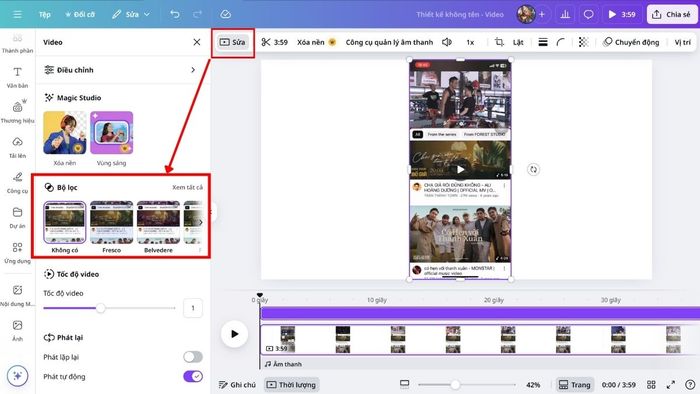This screenshot has width=700, height=394.
Task: Open Thành phần elements sidebar tab
Action: pos(17,44)
